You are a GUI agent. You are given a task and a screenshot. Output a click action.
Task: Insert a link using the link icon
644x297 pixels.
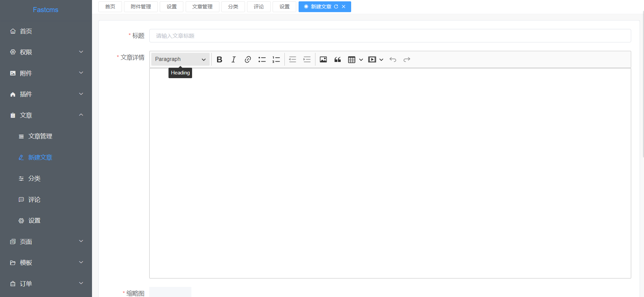click(x=248, y=60)
